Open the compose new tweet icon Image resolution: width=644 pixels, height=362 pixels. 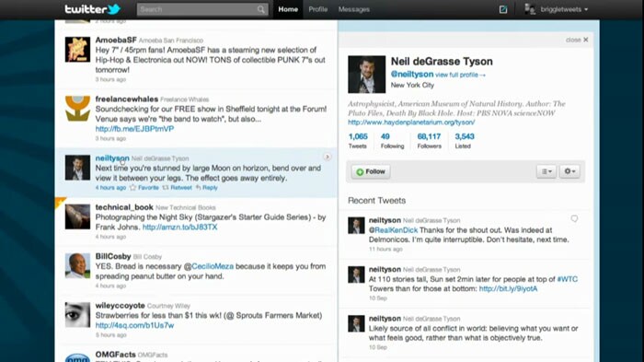(x=503, y=9)
